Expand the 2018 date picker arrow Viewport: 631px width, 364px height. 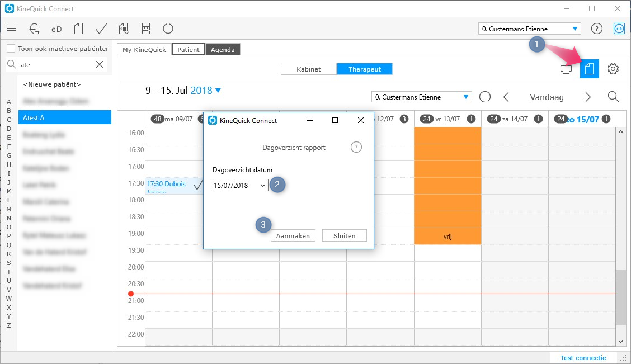pos(218,91)
